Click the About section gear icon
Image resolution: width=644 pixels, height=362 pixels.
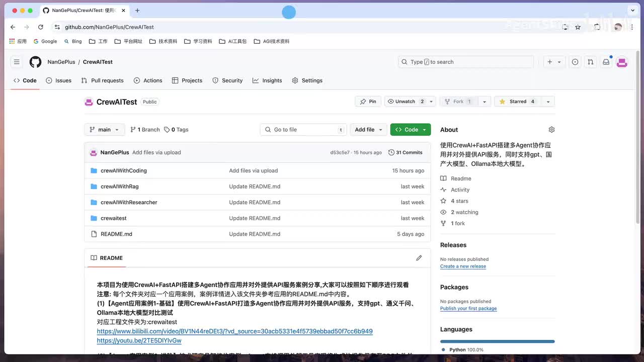click(551, 130)
